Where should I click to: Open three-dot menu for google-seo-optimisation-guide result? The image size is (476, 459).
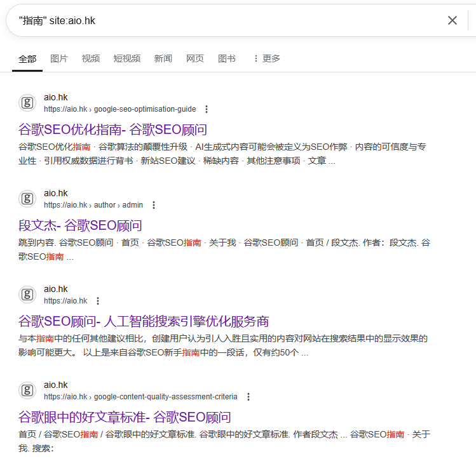(207, 109)
